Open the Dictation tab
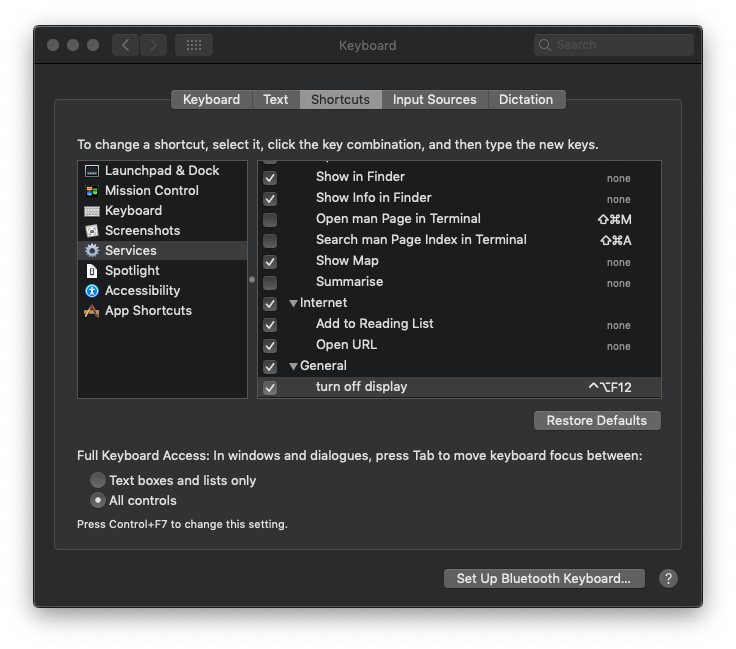Viewport: 736px width, 649px height. coord(526,99)
